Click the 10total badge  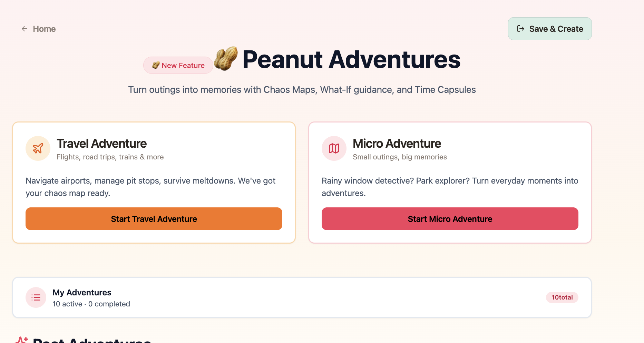coord(562,297)
